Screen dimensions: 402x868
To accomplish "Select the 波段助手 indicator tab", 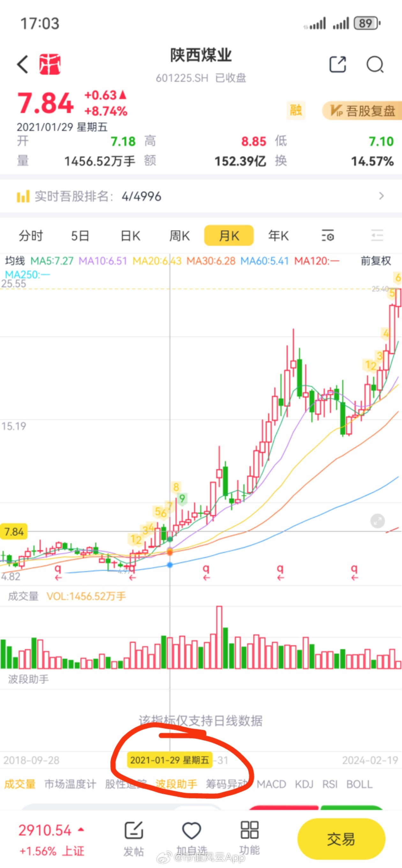I will coord(176,784).
